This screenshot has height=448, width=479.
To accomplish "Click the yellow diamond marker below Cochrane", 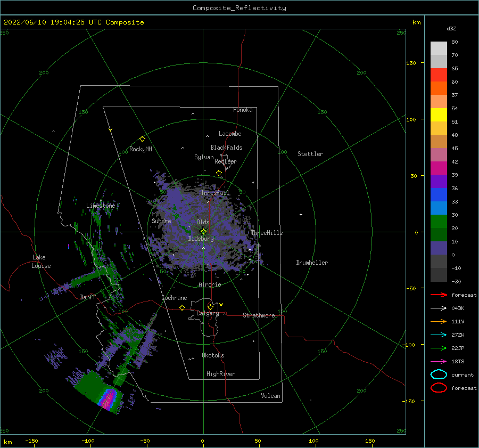I will pos(182,307).
